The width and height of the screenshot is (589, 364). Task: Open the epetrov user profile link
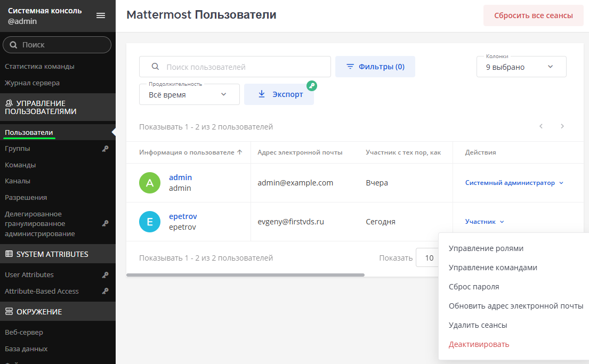pyautogui.click(x=183, y=216)
